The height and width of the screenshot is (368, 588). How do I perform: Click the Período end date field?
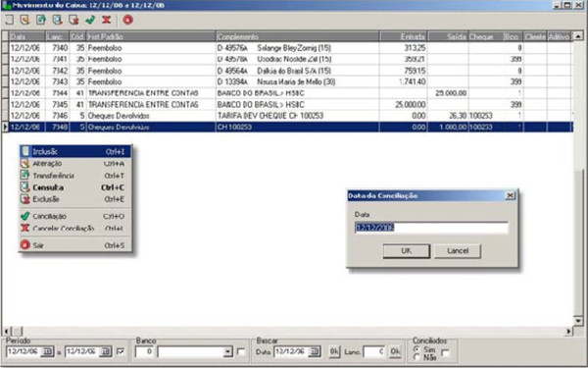pyautogui.click(x=82, y=352)
